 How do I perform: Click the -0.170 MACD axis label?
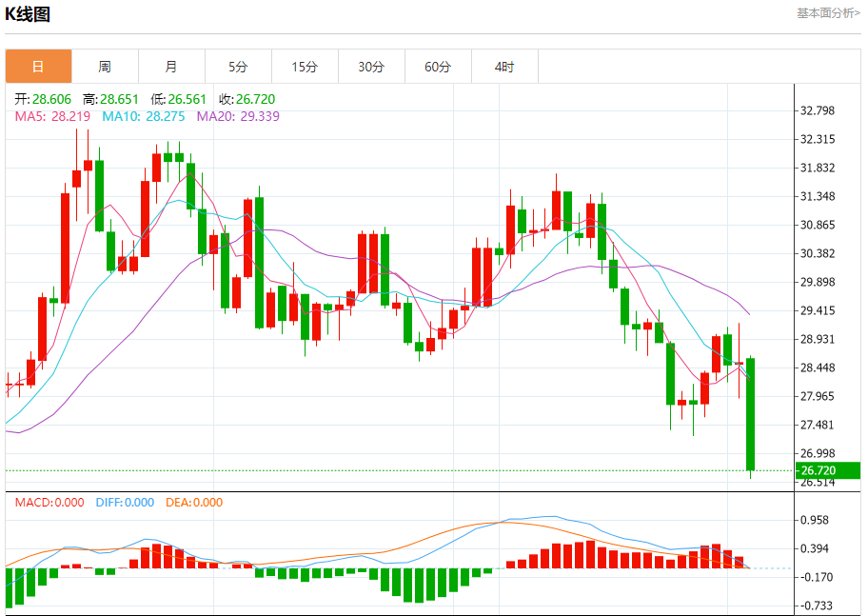click(x=815, y=577)
